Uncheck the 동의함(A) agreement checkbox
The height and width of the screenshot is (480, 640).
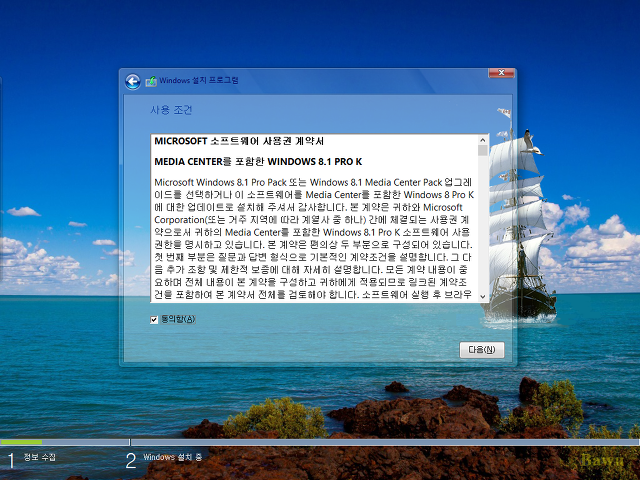coord(154,320)
